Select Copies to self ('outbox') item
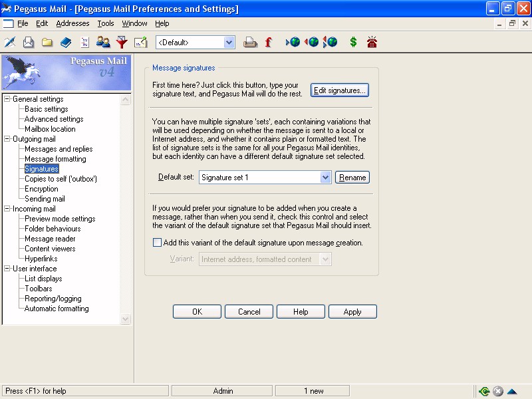This screenshot has height=399, width=532. [x=61, y=179]
